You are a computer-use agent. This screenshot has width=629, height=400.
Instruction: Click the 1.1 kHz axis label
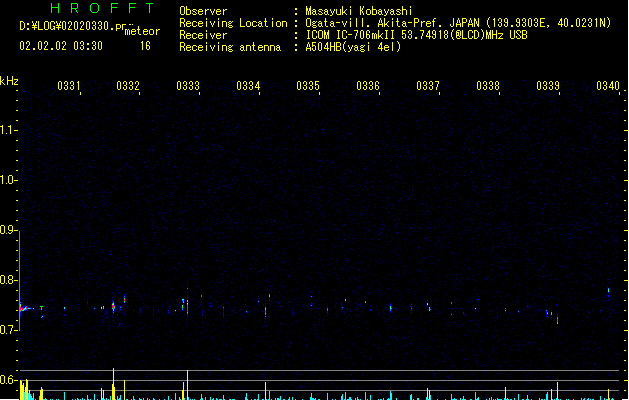(x=8, y=130)
